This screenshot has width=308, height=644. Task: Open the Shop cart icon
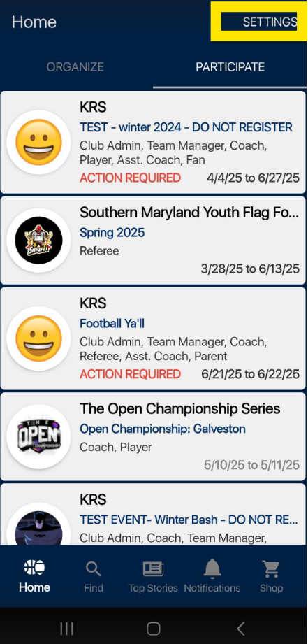pos(271,569)
